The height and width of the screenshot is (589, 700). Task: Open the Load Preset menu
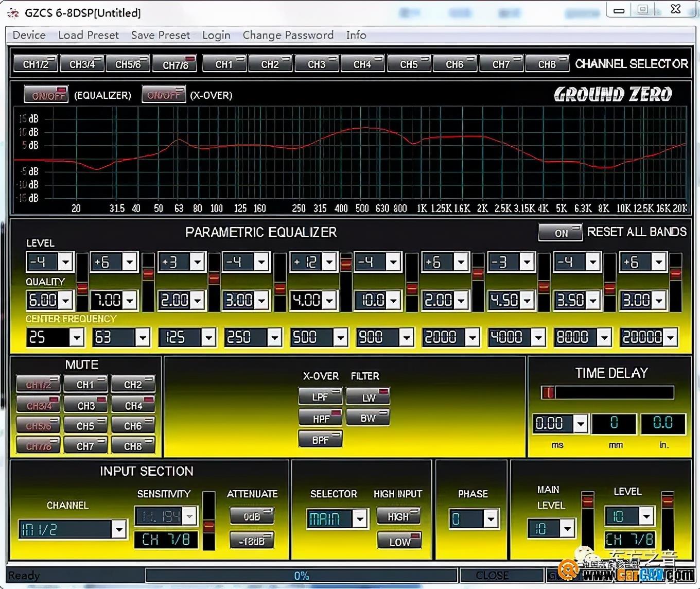click(x=88, y=35)
